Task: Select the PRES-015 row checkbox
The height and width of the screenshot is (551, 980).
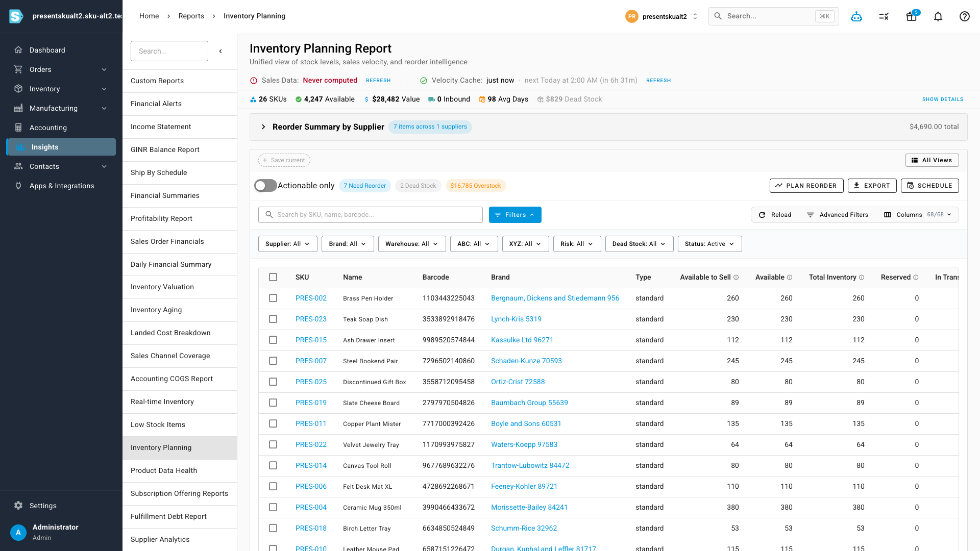Action: 273,340
